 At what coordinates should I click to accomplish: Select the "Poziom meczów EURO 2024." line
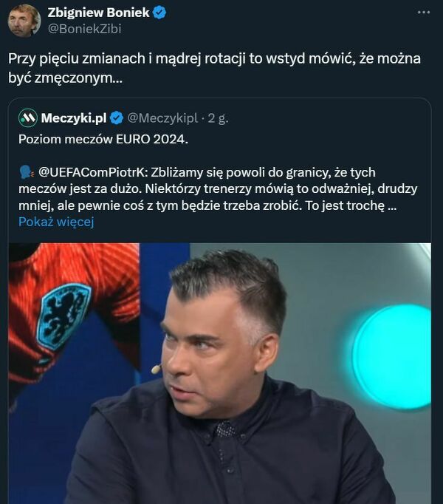103,139
